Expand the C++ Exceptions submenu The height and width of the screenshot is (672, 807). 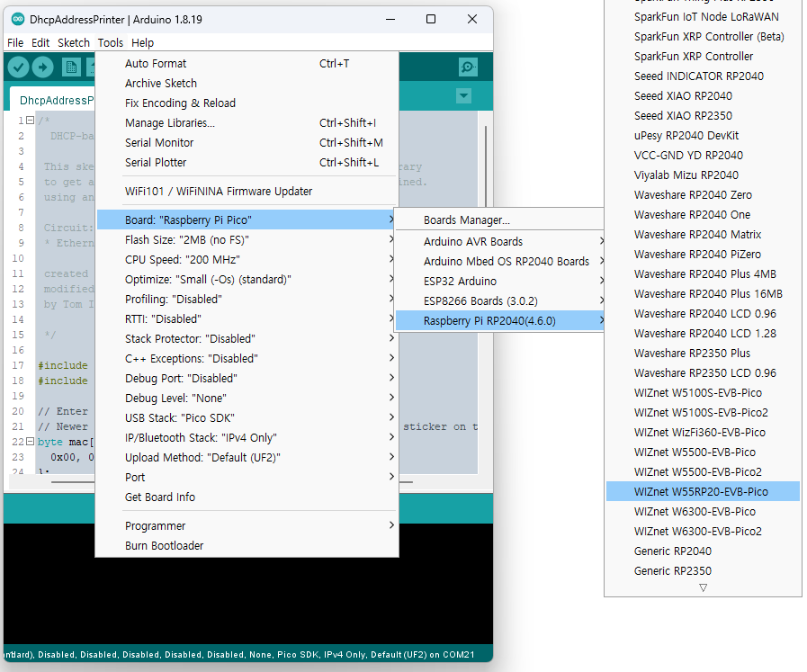pyautogui.click(x=247, y=359)
